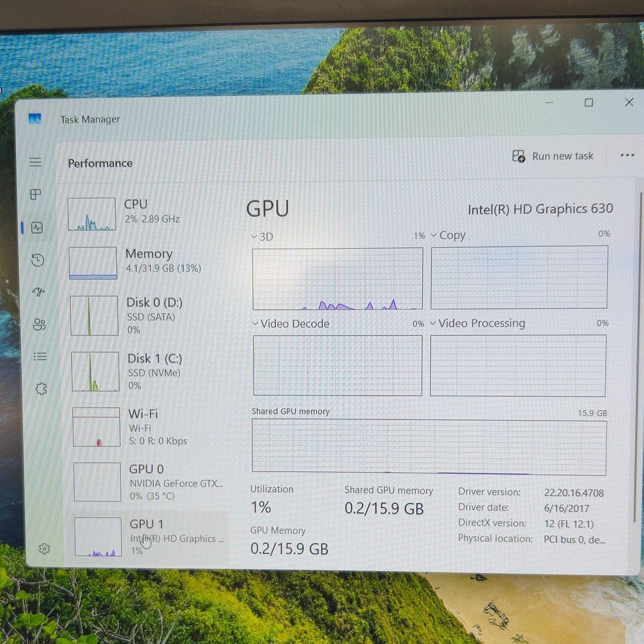Open the Users page icon
The width and height of the screenshot is (644, 644).
pos(39,324)
